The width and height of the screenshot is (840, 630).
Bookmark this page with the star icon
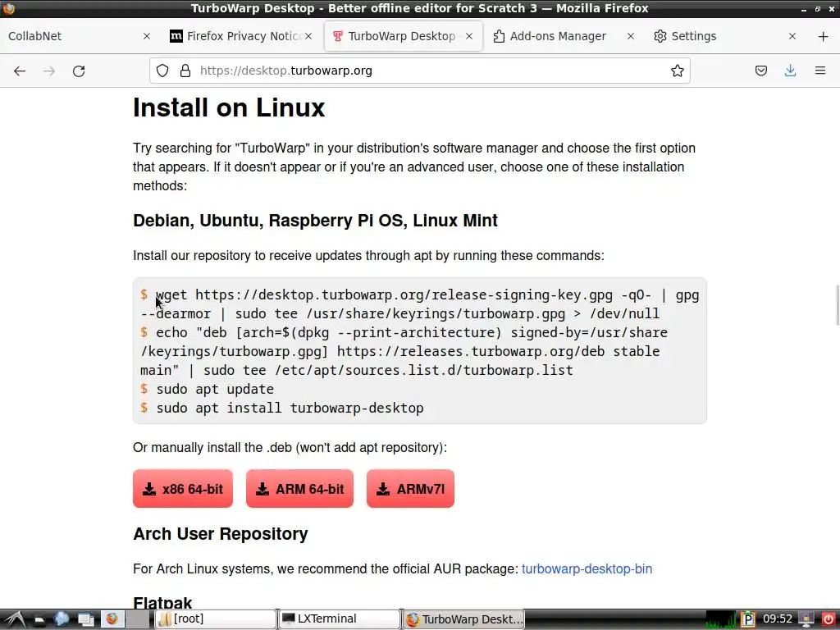pyautogui.click(x=677, y=71)
